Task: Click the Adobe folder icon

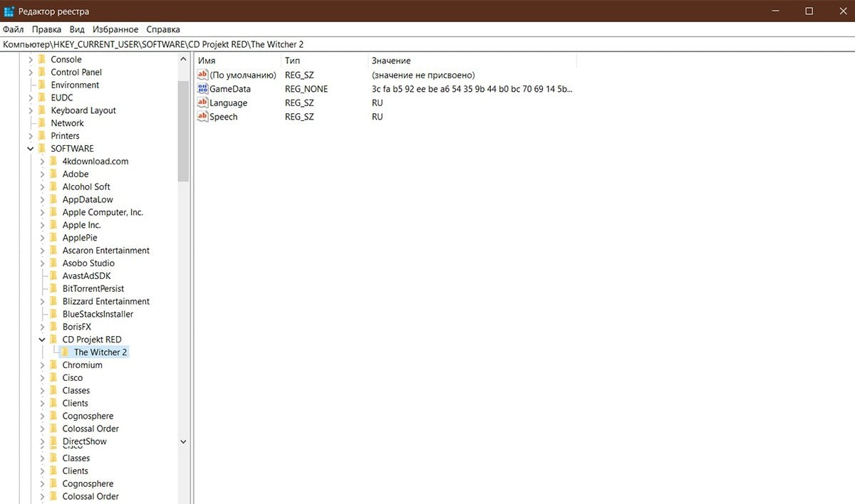Action: (x=53, y=174)
